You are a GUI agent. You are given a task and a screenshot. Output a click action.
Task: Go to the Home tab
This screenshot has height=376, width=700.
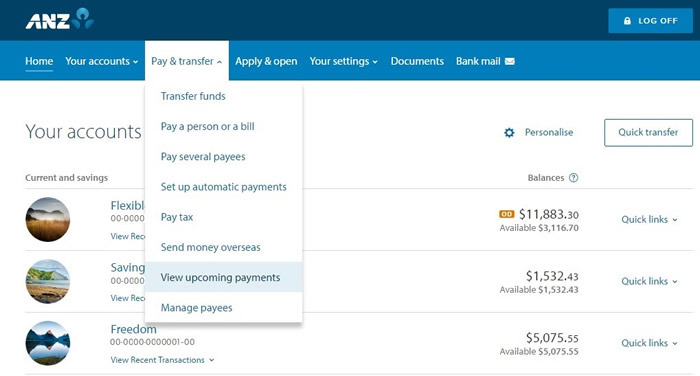pos(39,61)
